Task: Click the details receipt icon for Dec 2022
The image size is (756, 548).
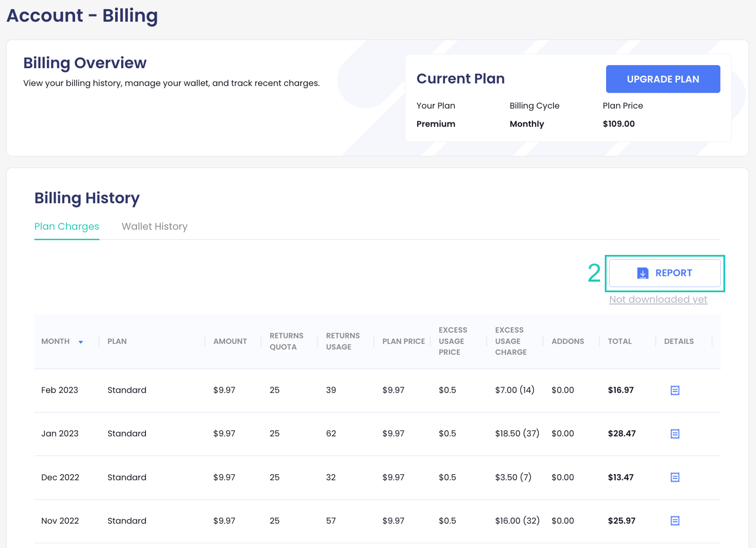Action: pyautogui.click(x=675, y=477)
